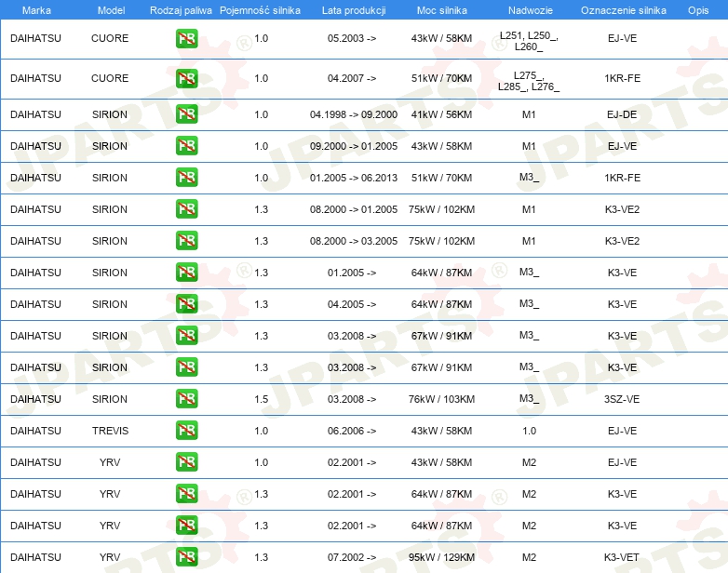Click the Model column header
Viewport: 728px width, 573px height.
coord(111,10)
